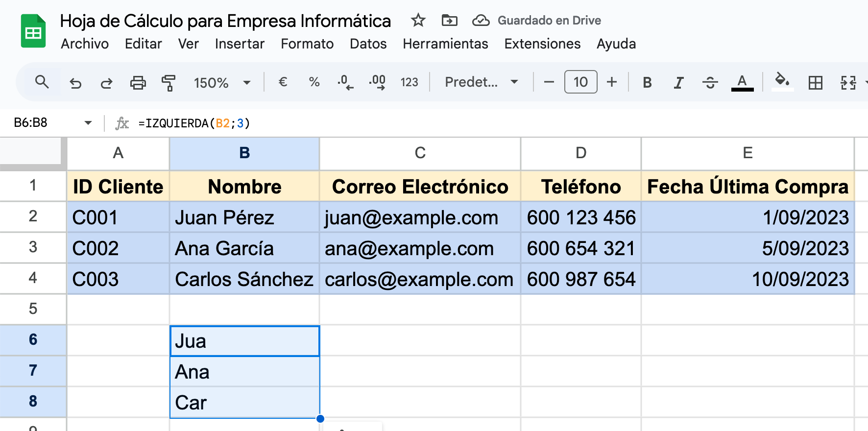Click the undo arrow icon
868x431 pixels.
click(x=75, y=83)
